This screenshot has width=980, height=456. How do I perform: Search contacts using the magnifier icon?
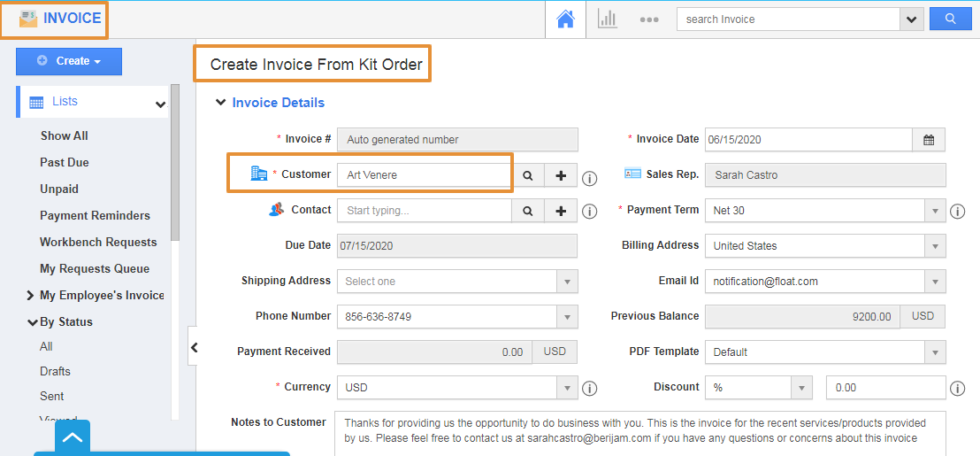(528, 211)
